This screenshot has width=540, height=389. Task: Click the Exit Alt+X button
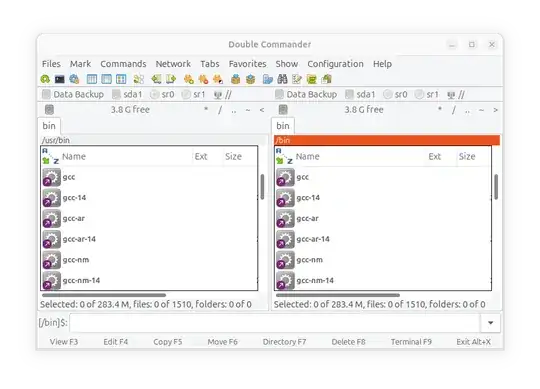point(474,342)
